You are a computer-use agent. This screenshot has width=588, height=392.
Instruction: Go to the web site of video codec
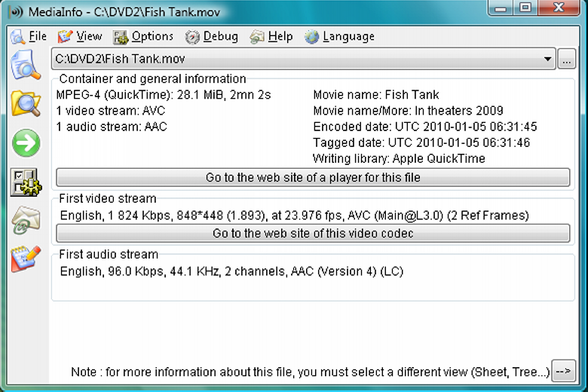pyautogui.click(x=313, y=234)
